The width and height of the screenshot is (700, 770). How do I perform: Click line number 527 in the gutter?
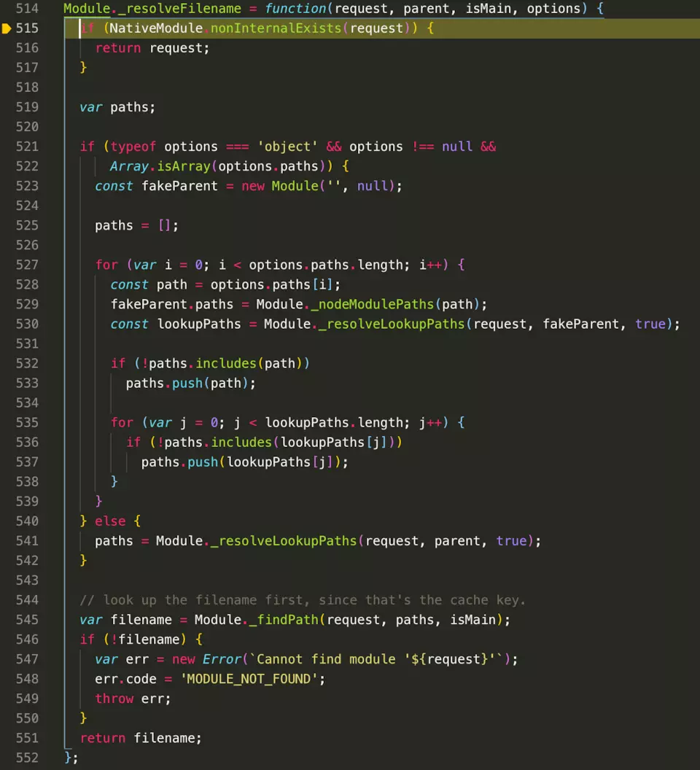[x=26, y=265]
